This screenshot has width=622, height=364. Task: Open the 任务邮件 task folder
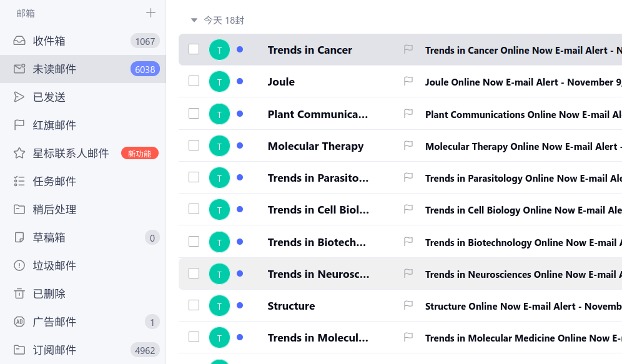83,181
